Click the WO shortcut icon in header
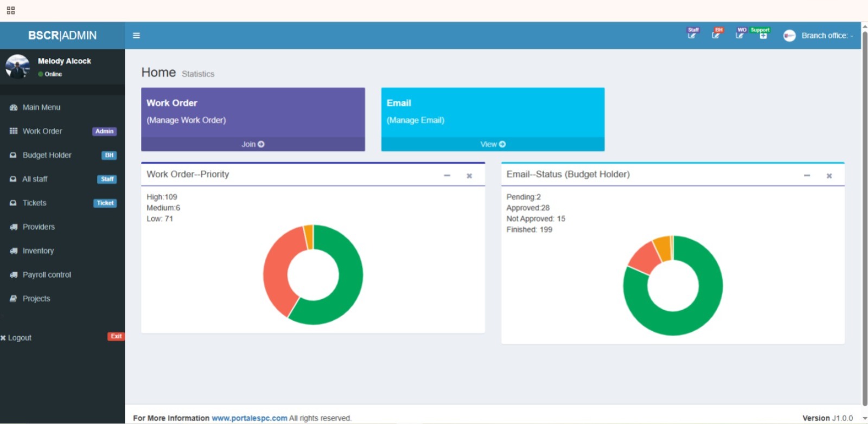The image size is (868, 424). (739, 35)
